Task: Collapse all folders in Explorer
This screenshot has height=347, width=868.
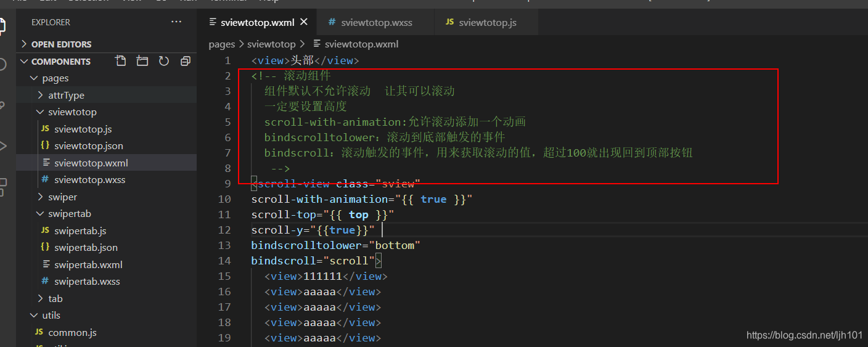Action: 186,61
